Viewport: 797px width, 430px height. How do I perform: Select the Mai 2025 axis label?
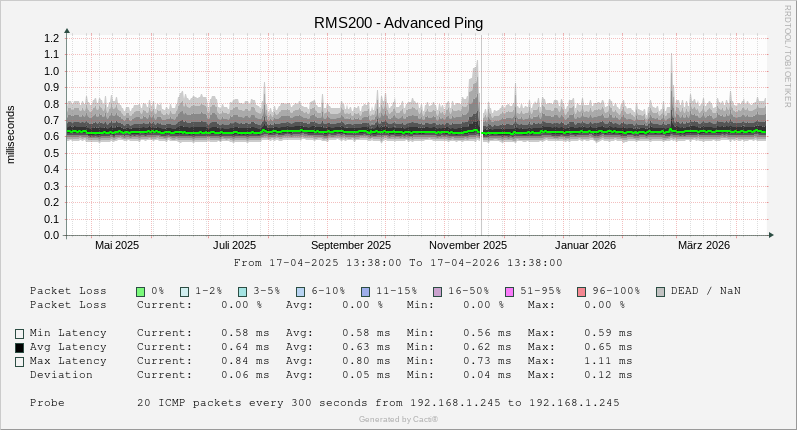[117, 245]
